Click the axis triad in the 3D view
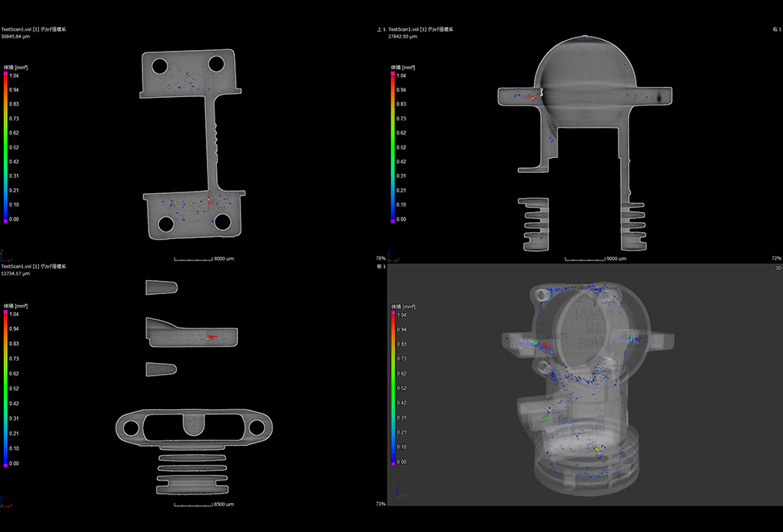 click(400, 492)
